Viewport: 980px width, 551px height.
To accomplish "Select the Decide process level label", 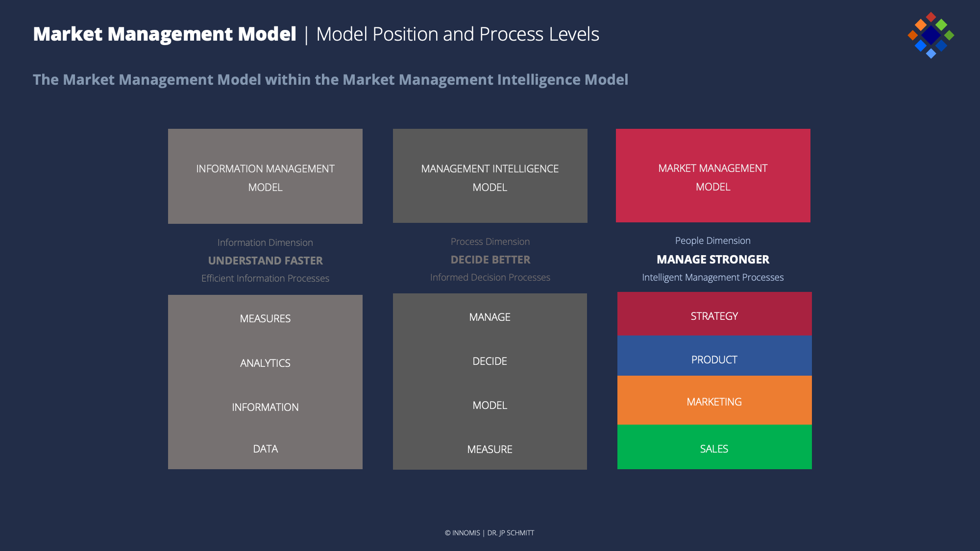I will pyautogui.click(x=490, y=361).
